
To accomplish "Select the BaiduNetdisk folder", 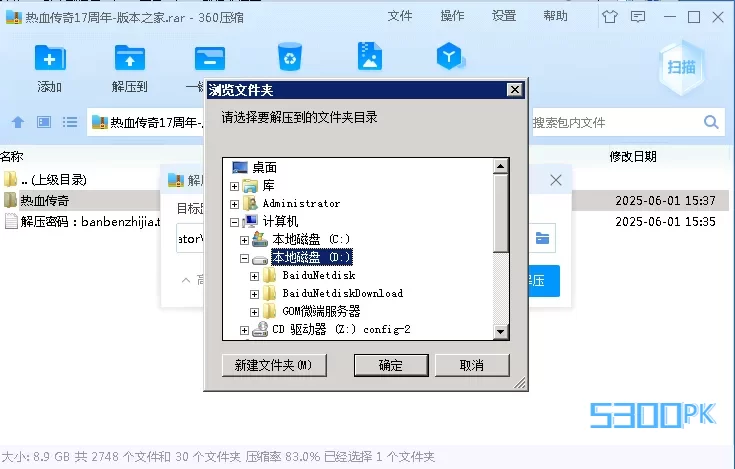I will pyautogui.click(x=319, y=275).
